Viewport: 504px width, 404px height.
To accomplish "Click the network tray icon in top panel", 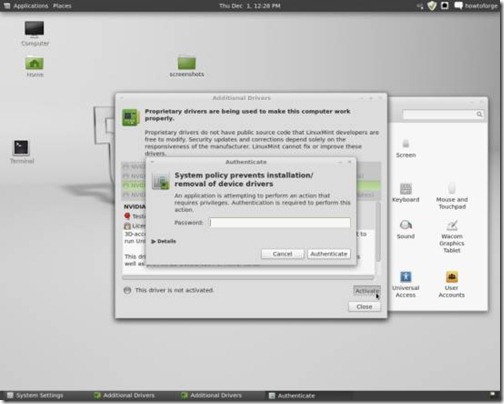I will 420,6.
